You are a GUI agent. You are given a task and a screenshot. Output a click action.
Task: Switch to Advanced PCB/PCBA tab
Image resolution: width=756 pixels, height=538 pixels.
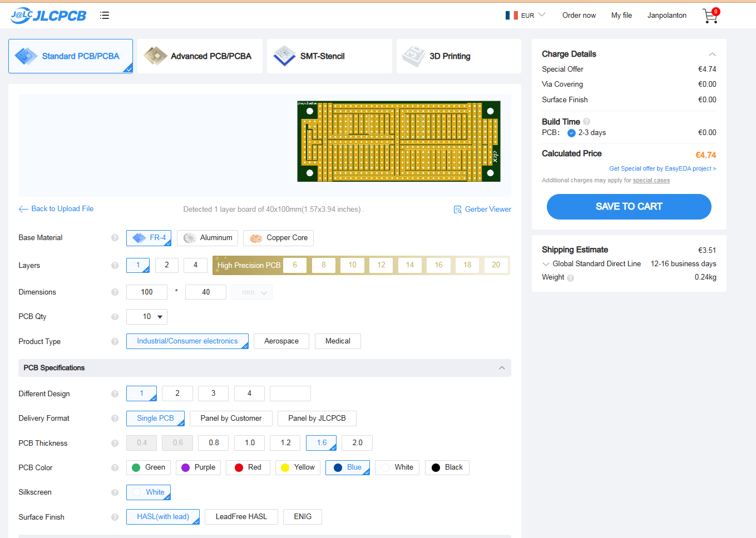pyautogui.click(x=200, y=56)
